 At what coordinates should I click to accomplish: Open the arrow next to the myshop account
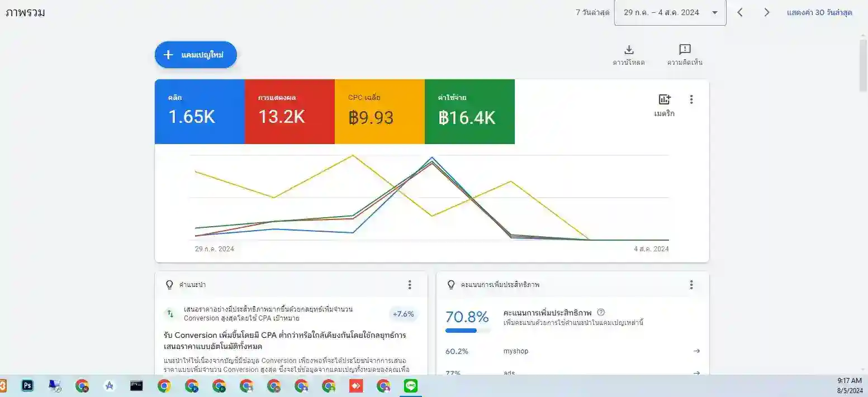pyautogui.click(x=696, y=351)
